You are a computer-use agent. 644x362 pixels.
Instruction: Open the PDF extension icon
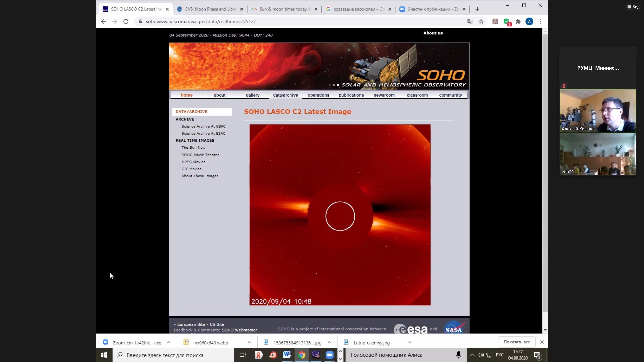click(x=495, y=21)
